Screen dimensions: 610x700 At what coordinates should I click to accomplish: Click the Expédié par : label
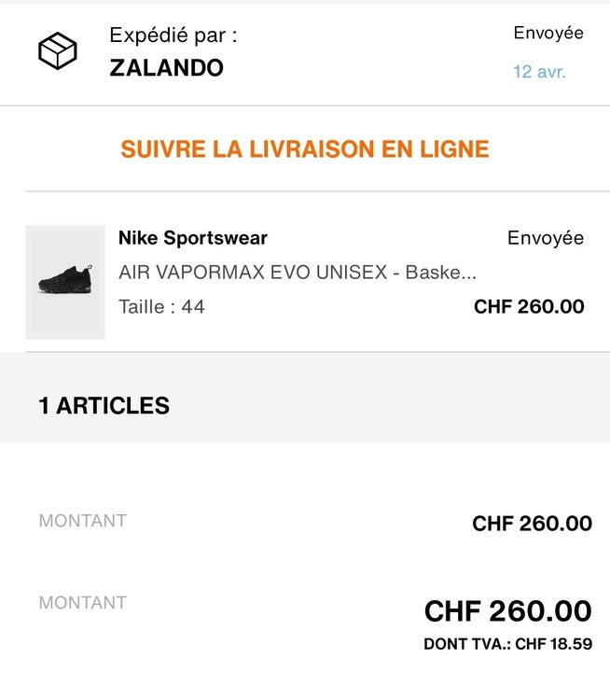[x=173, y=35]
